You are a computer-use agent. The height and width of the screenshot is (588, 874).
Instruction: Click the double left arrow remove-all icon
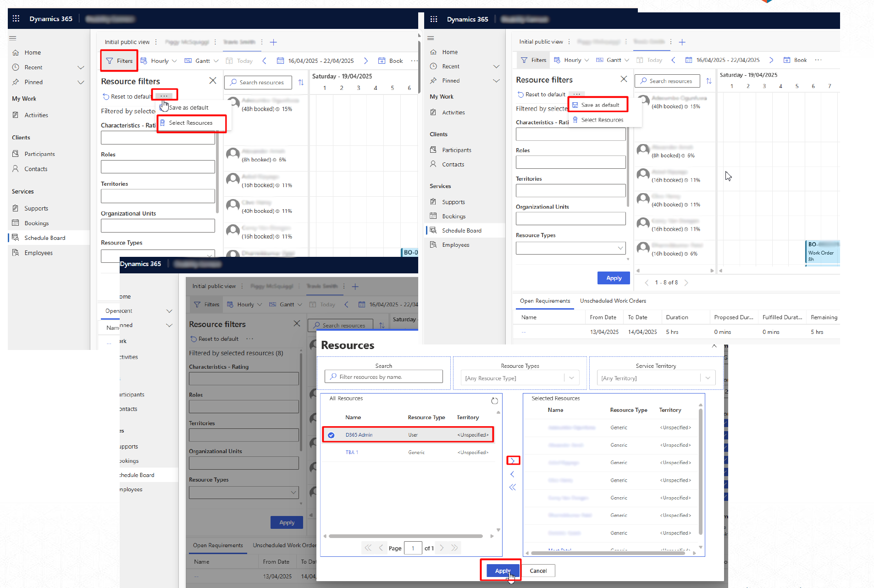pos(512,488)
